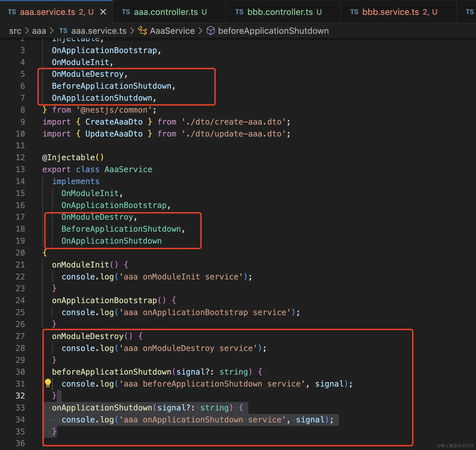Click TS file icon on bbb.controller.ts tab
This screenshot has width=476, height=450.
pos(239,12)
